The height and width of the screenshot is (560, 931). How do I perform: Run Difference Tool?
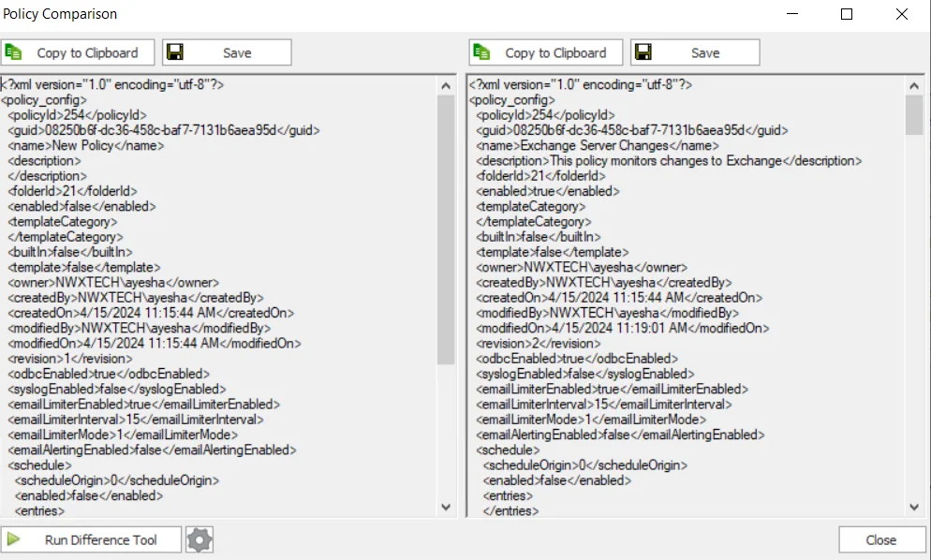pyautogui.click(x=91, y=539)
